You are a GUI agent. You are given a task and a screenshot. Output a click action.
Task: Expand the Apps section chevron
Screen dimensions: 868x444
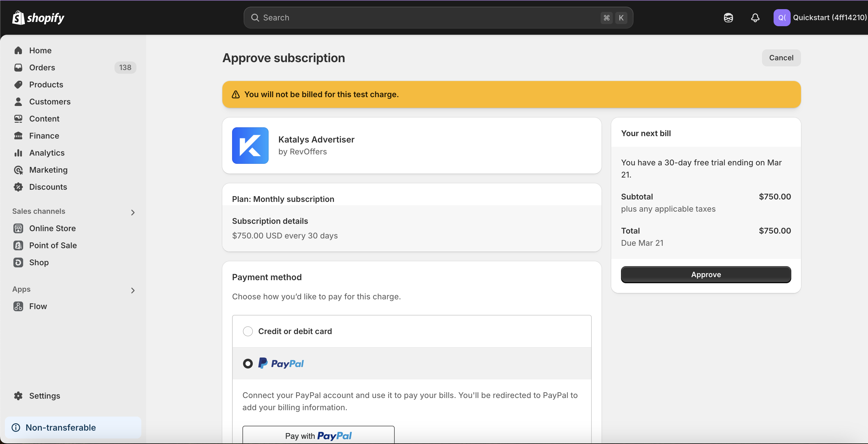coord(132,291)
